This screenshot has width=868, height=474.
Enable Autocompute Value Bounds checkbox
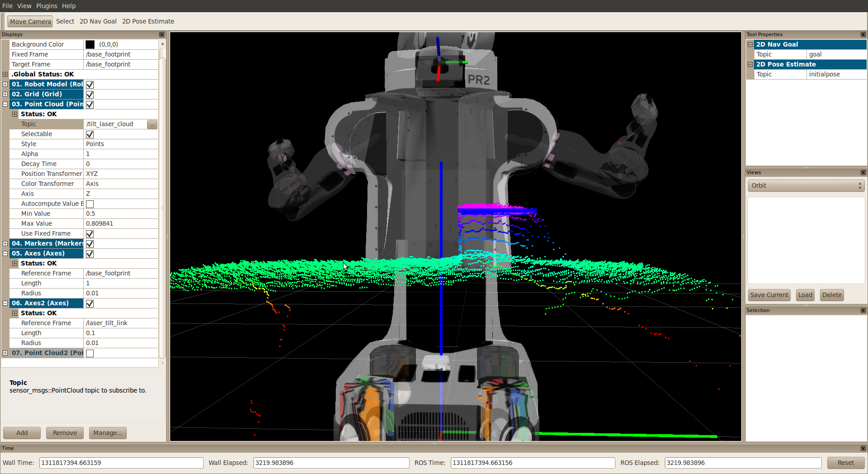click(x=90, y=204)
